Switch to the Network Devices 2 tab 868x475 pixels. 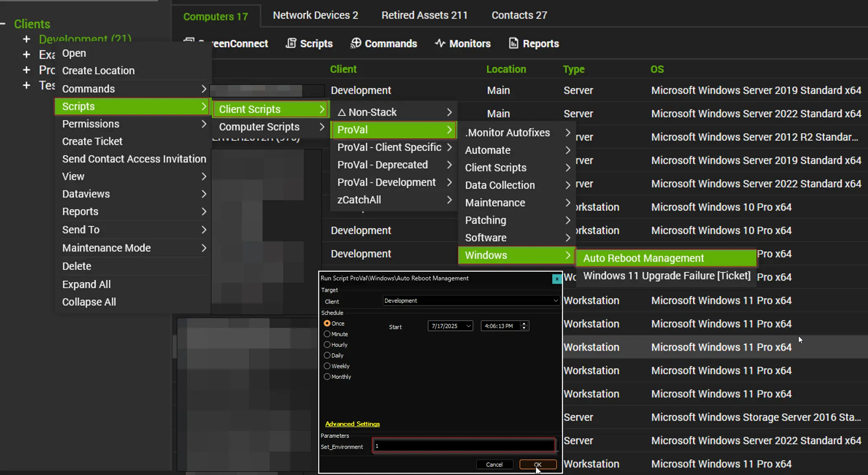pos(315,15)
